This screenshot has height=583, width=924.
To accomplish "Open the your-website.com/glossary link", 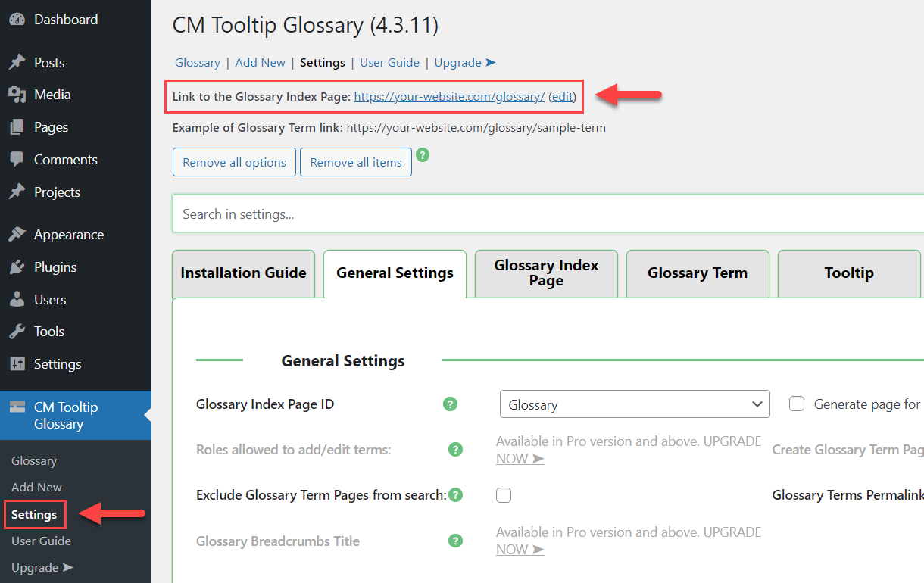I will pyautogui.click(x=449, y=97).
